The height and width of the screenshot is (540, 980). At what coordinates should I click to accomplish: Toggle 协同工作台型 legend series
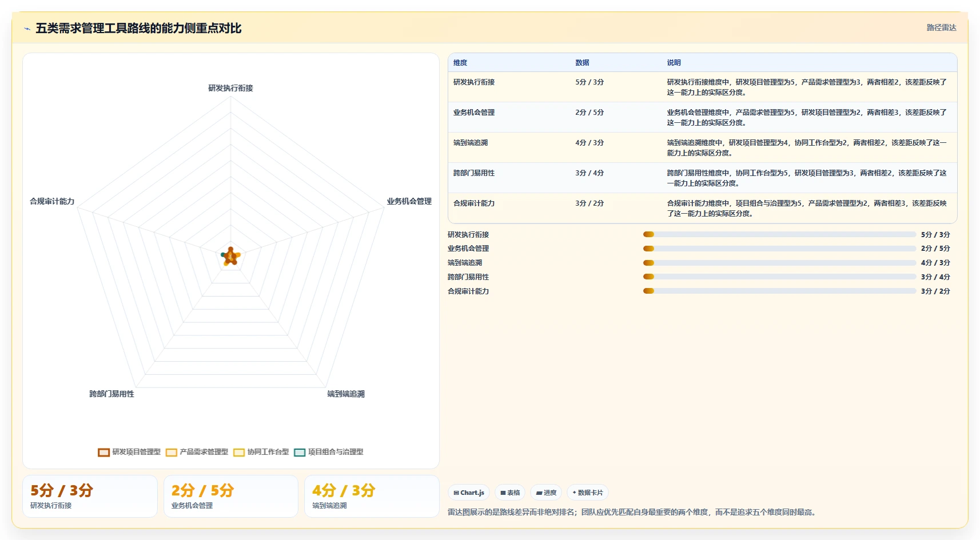(261, 452)
